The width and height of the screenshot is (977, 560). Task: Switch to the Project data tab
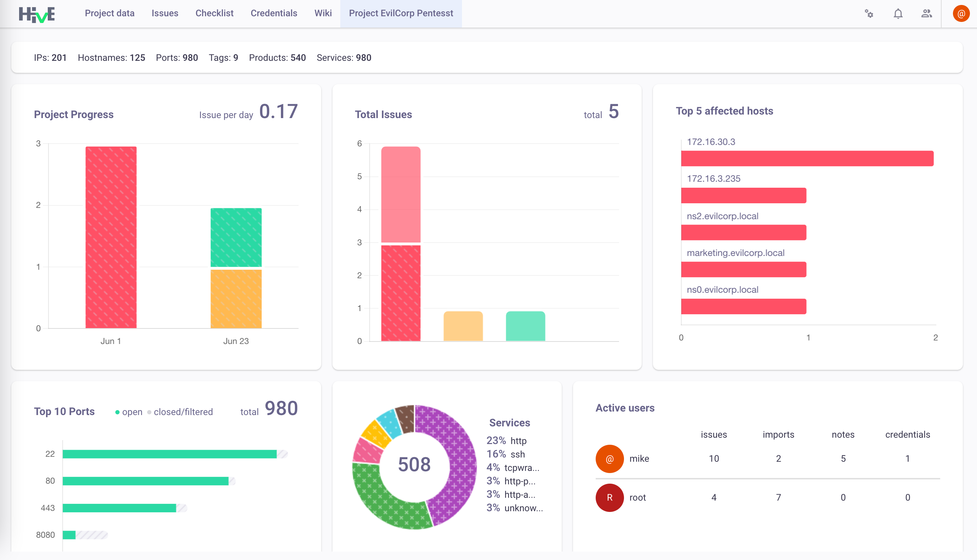tap(110, 13)
